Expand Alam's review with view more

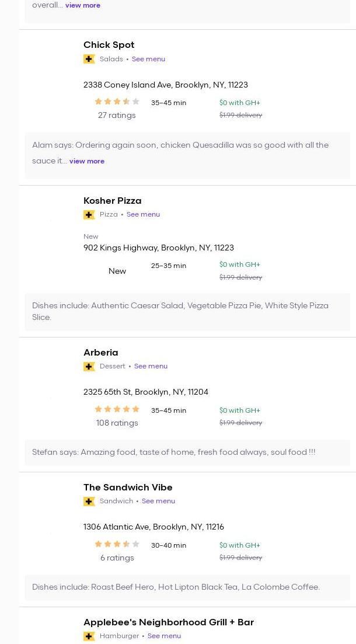(87, 161)
